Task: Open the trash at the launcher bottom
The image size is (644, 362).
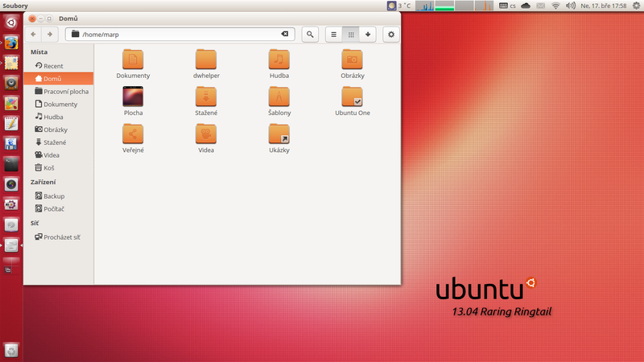Action: (11, 351)
